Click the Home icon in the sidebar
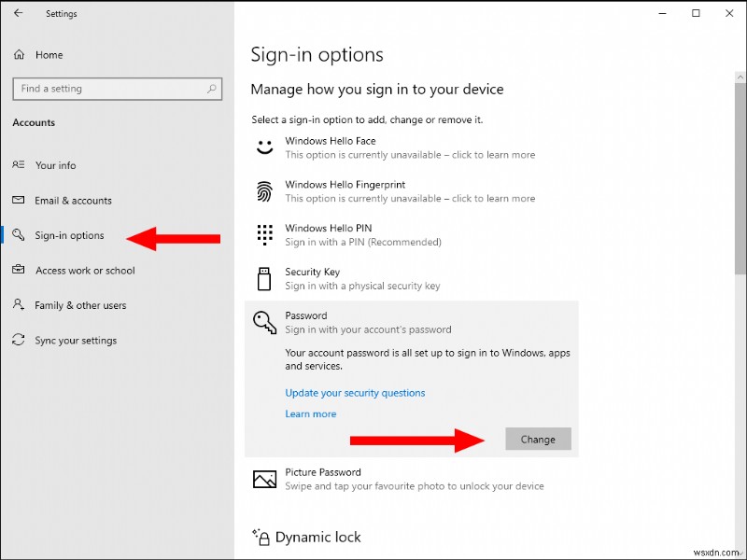 [19, 55]
